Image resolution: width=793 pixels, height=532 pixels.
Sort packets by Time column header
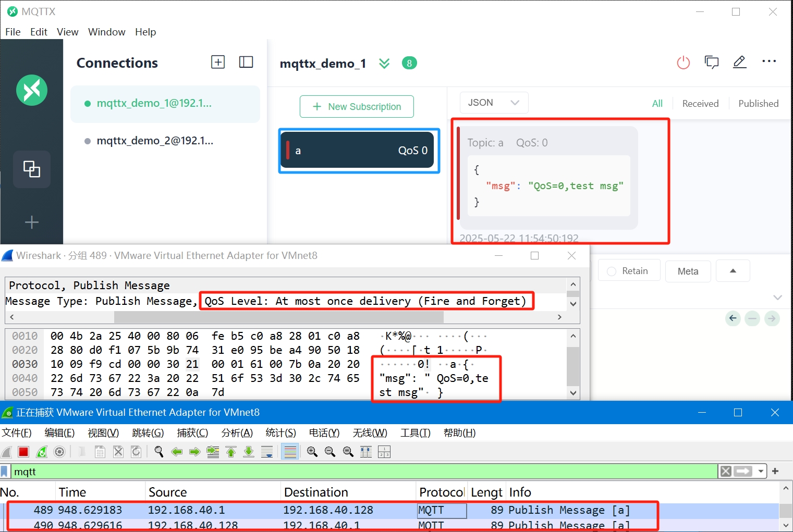[100, 492]
